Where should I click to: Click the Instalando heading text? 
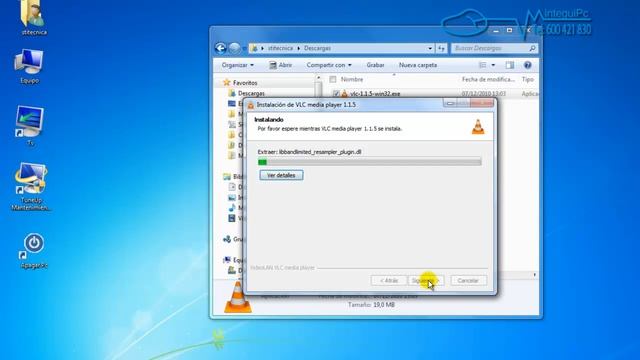pyautogui.click(x=269, y=120)
